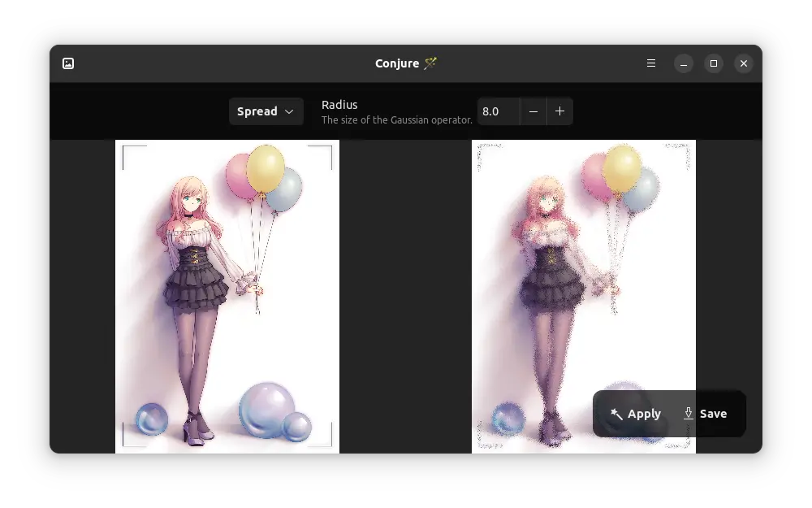The height and width of the screenshot is (508, 812).
Task: Open the hamburger main menu
Action: click(651, 63)
